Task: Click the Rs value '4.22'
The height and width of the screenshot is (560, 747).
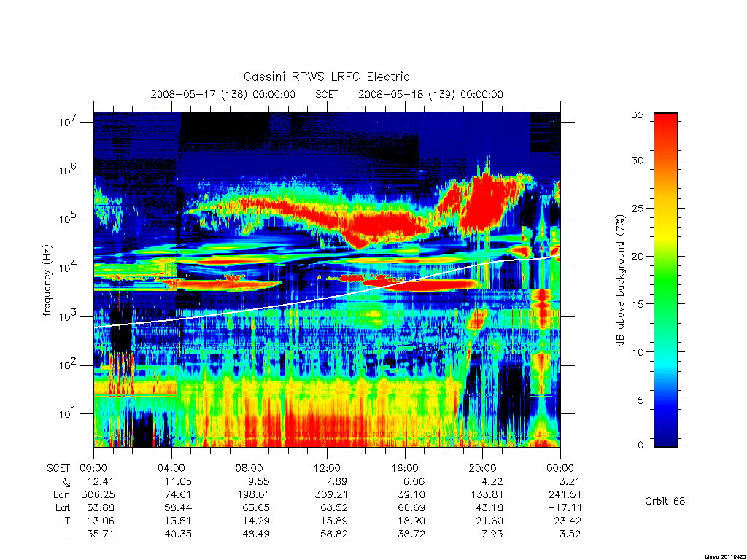Action: point(492,482)
